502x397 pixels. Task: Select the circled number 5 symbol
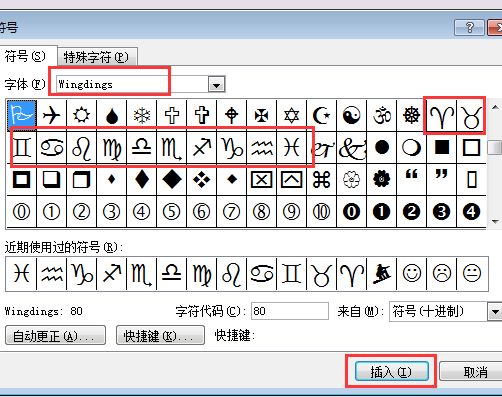point(172,212)
